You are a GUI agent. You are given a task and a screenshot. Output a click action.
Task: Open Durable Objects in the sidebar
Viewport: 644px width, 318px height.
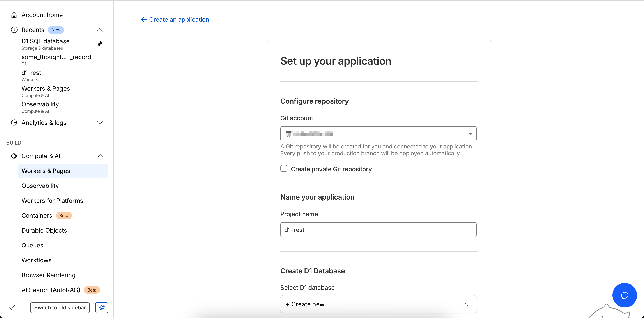(x=44, y=230)
